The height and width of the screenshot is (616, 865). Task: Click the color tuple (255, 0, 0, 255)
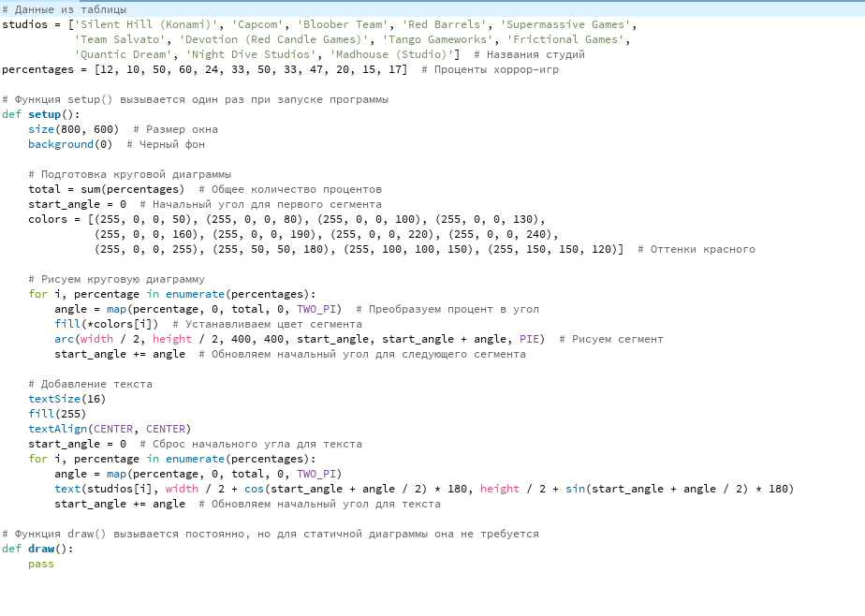tap(150, 249)
